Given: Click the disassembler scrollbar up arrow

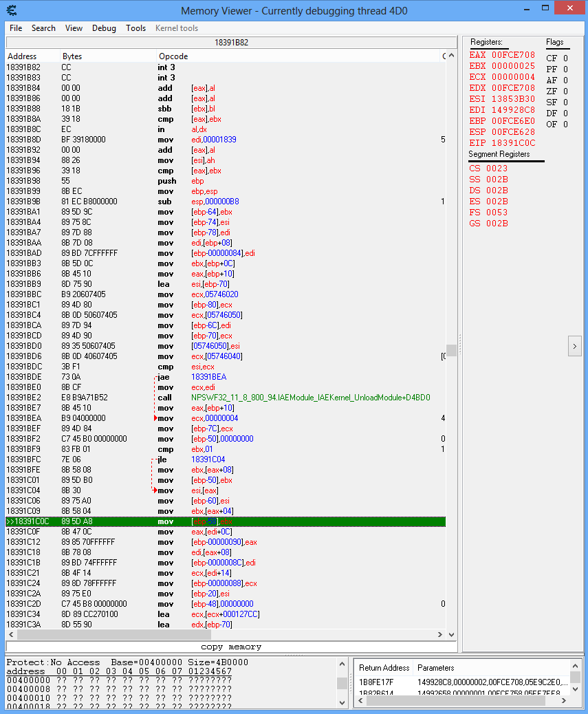Looking at the screenshot, I should pyautogui.click(x=451, y=55).
